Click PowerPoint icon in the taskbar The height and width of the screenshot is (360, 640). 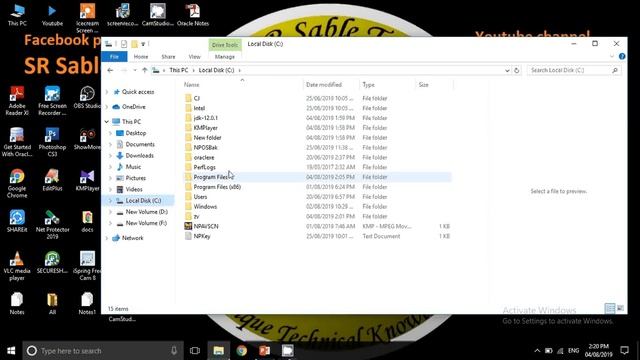pyautogui.click(x=264, y=351)
